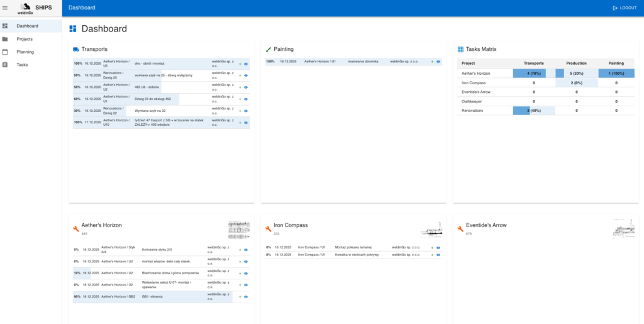Screen dimensions: 644x324
Task: Toggle eye icon for 'Montaż pokrywy łamanej' task
Action: 438,248
